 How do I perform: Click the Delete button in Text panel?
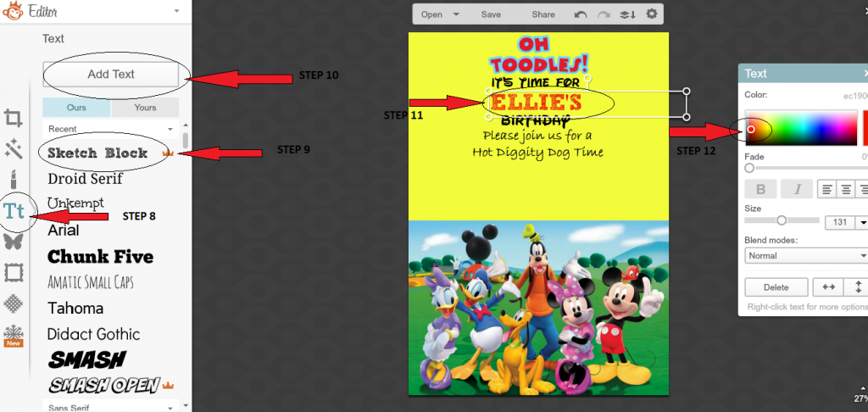[x=776, y=287]
